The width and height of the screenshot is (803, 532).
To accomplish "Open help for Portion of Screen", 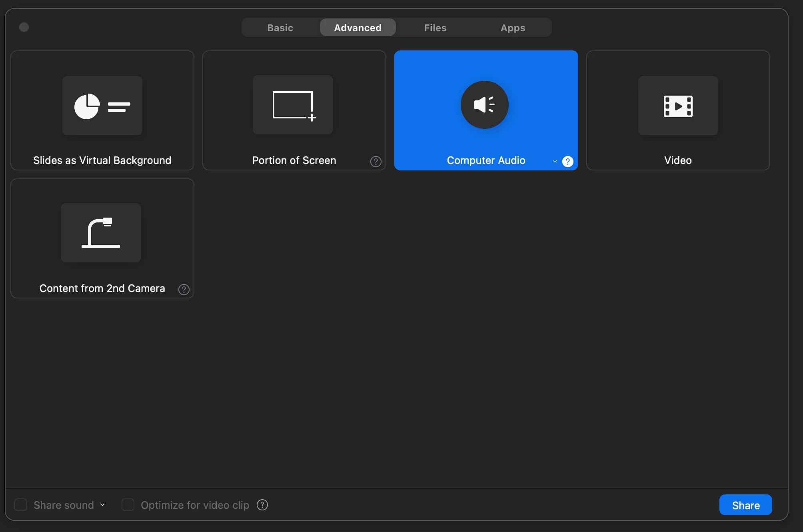I will pyautogui.click(x=376, y=162).
